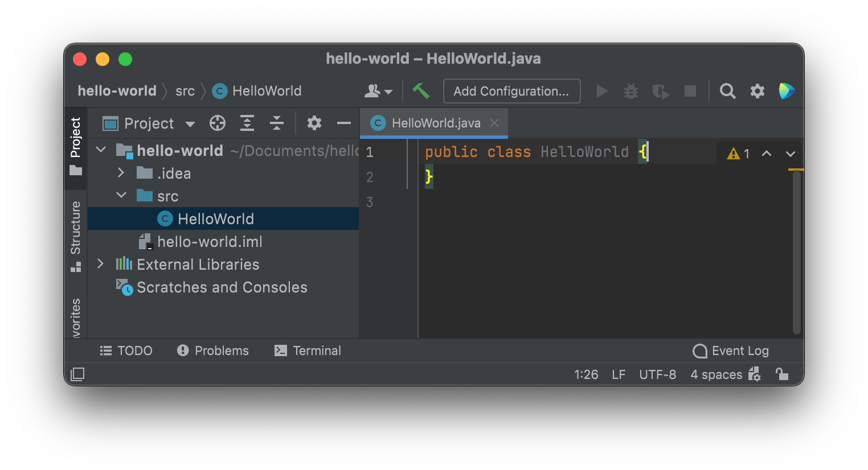The image size is (868, 470).
Task: Click line number 2 in gutter
Action: [x=370, y=177]
